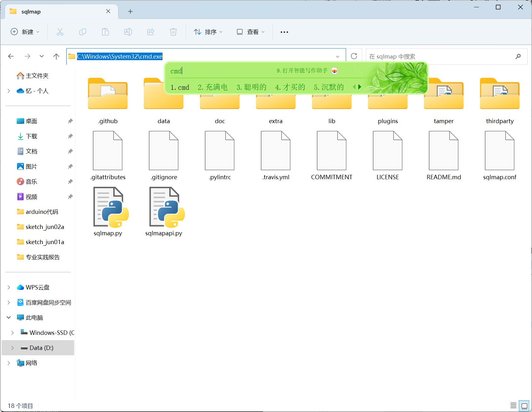Choose IME candidate 1. cmd
Image resolution: width=532 pixels, height=412 pixels.
click(180, 87)
